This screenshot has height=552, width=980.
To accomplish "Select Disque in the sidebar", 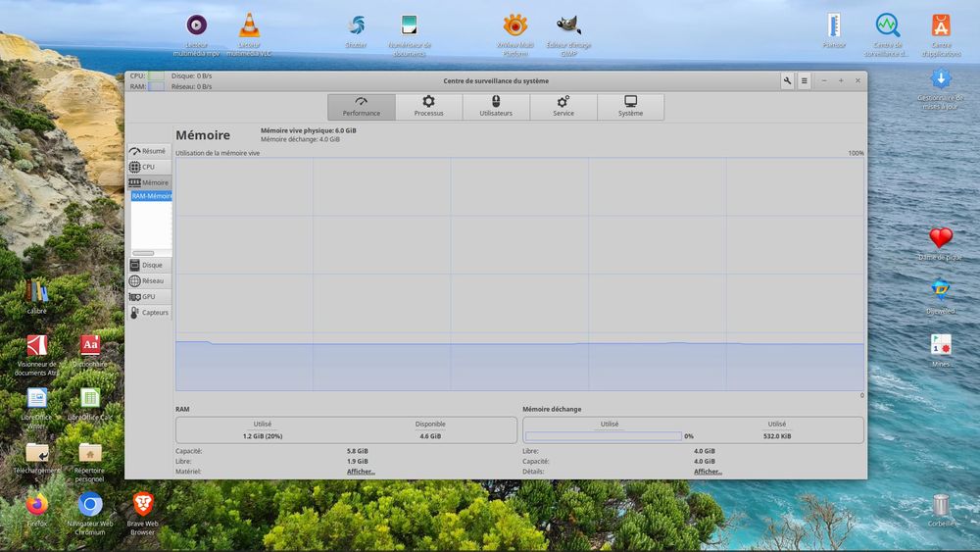I will 149,265.
